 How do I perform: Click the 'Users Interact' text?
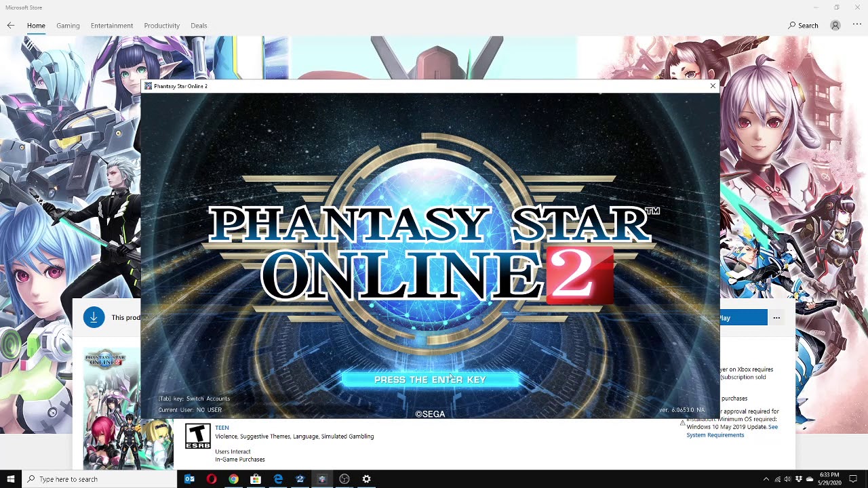pyautogui.click(x=233, y=451)
